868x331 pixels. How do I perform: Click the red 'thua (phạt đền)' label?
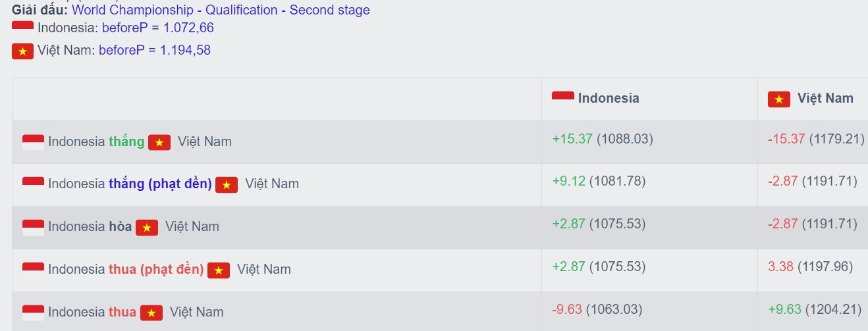[x=156, y=269]
